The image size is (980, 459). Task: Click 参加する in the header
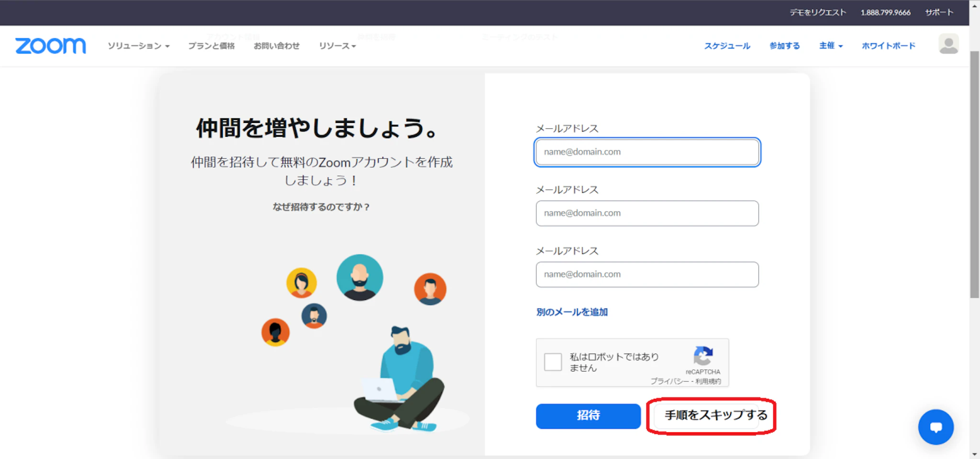click(x=784, y=46)
